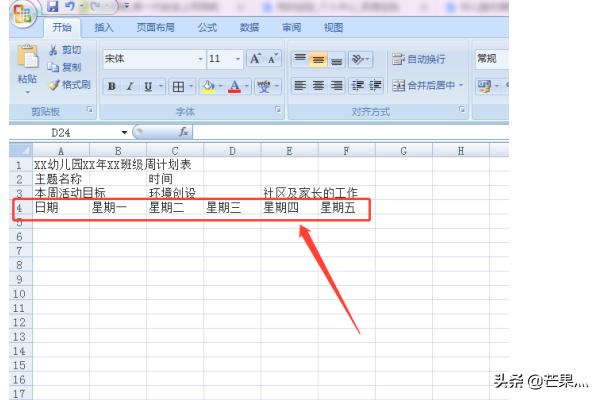Viewport: 600px width, 400px height.
Task: Toggle underline formatting
Action: point(148,87)
